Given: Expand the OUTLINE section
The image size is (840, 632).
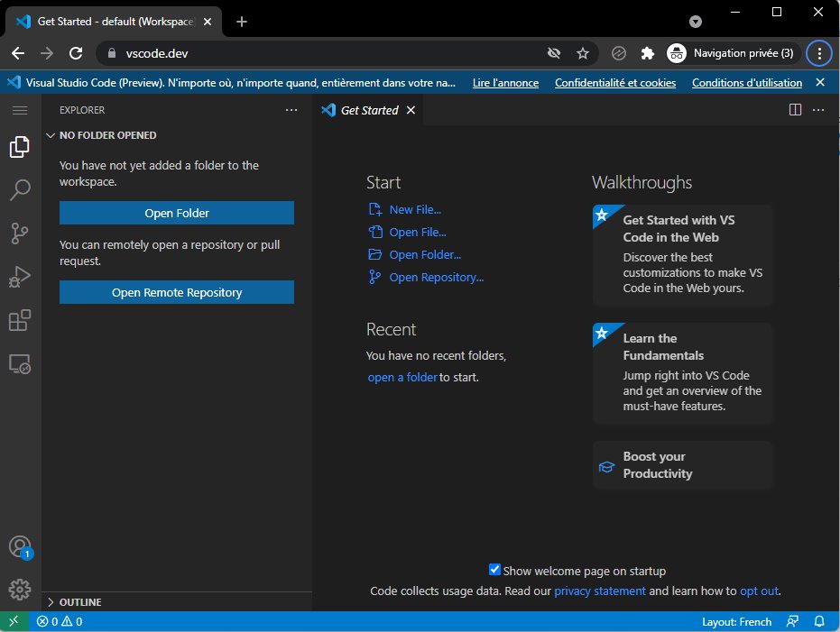Looking at the screenshot, I should tap(81, 601).
